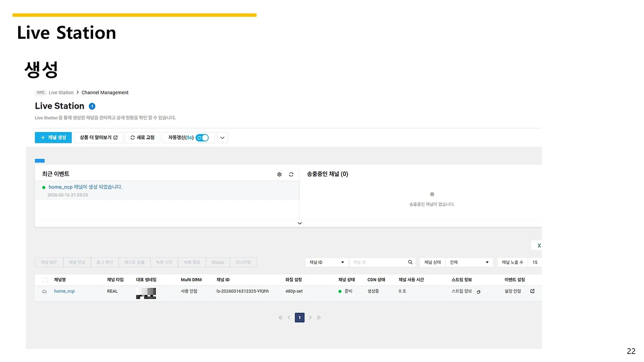644x362 pixels.
Task: Click the CDN 상태 column header
Action: pyautogui.click(x=376, y=280)
